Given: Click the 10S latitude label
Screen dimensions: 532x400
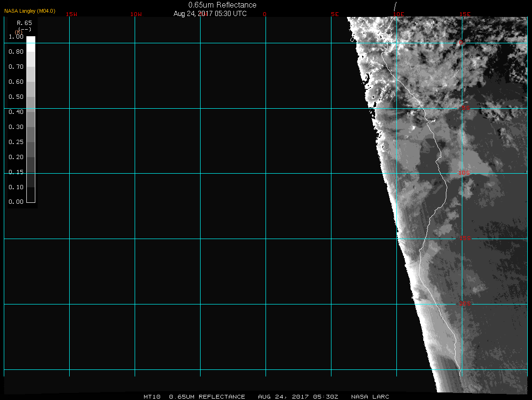Looking at the screenshot, I should tap(464, 173).
